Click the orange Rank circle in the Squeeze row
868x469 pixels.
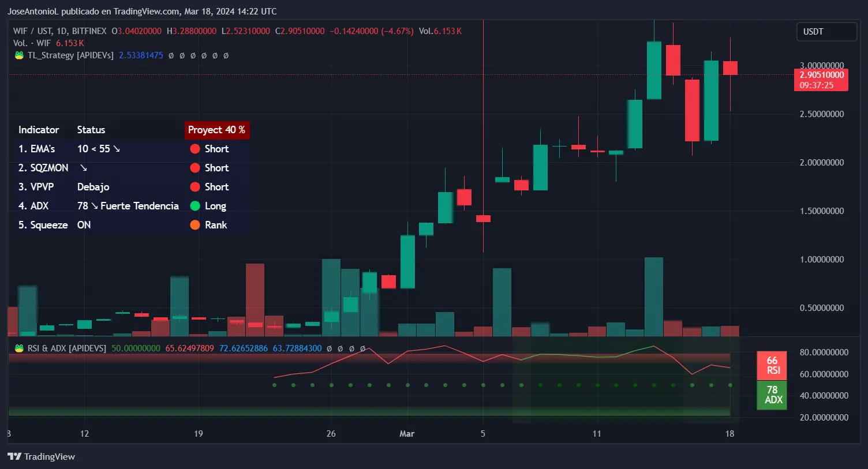click(195, 225)
